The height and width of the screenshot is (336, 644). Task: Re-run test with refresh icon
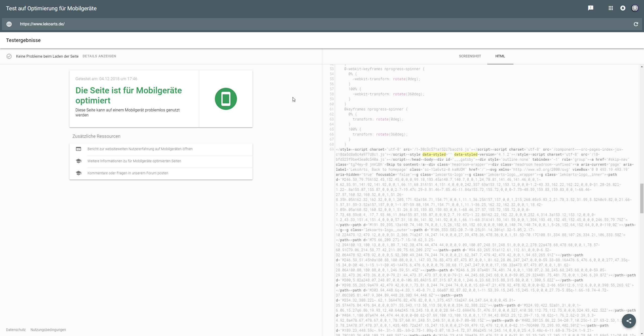tap(636, 24)
